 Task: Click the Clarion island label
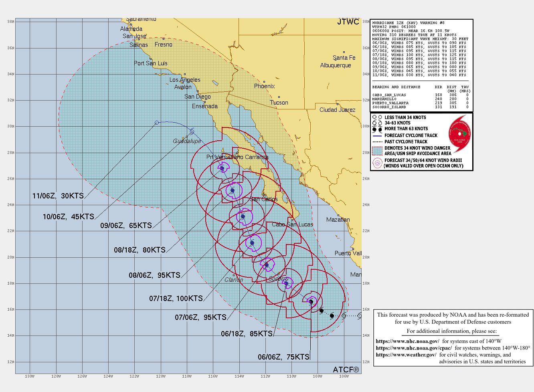coord(234,280)
